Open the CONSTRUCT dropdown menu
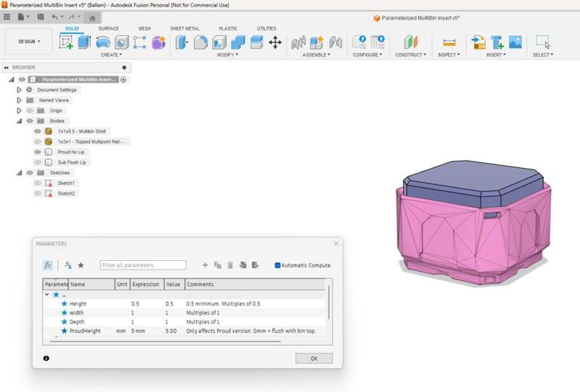 tap(410, 55)
